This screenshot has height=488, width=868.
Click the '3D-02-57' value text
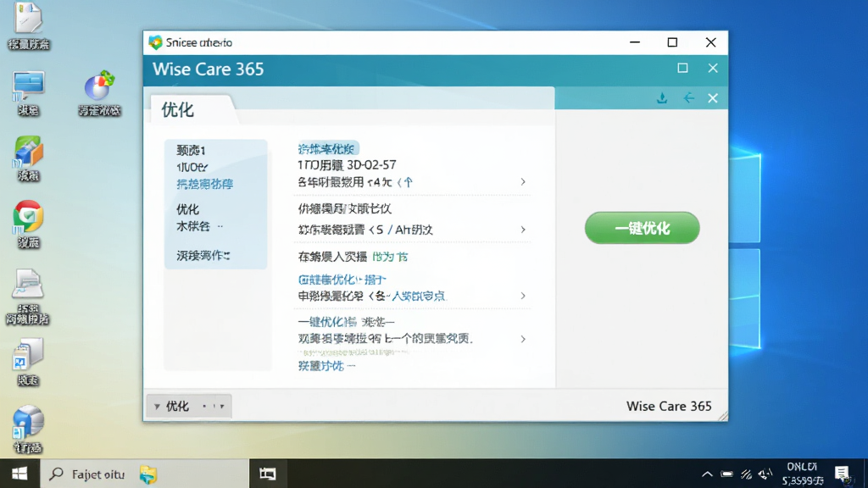pos(371,165)
